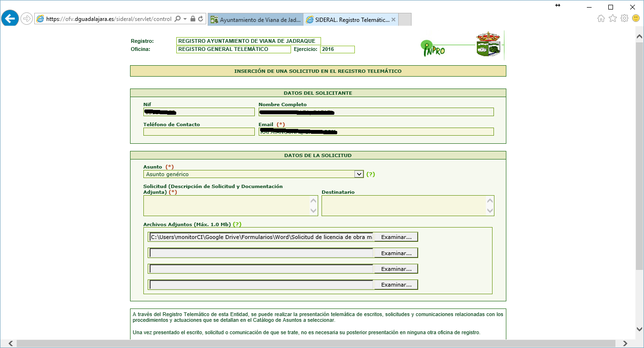Open the Favorites star icon
Viewport: 644px width, 348px height.
pos(613,19)
